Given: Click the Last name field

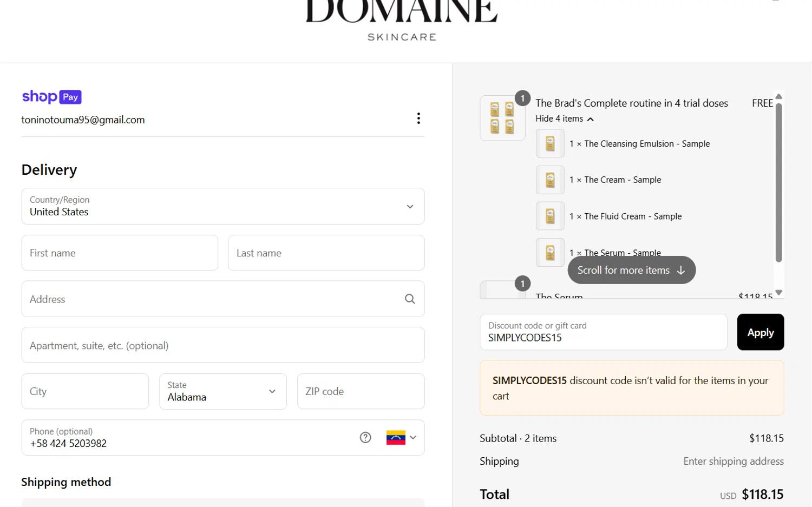Looking at the screenshot, I should coord(326,253).
